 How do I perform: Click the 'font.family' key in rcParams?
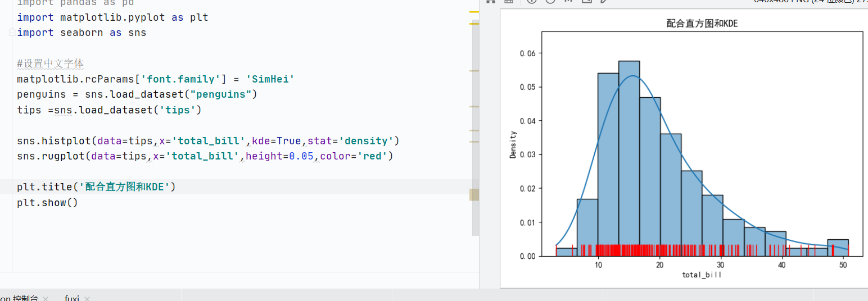(x=181, y=79)
